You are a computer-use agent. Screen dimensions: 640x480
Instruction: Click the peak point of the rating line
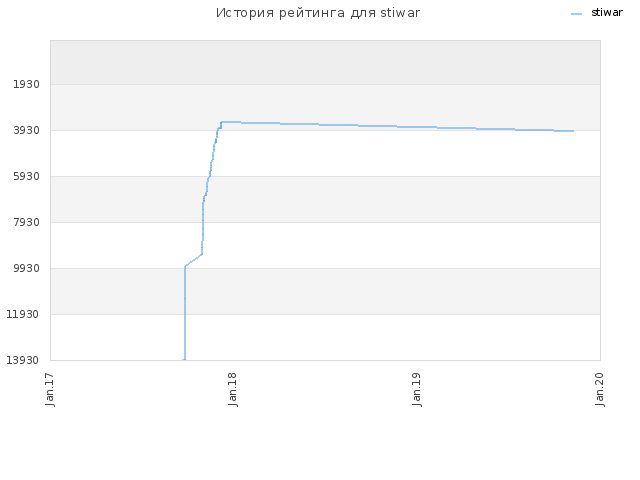tap(222, 122)
